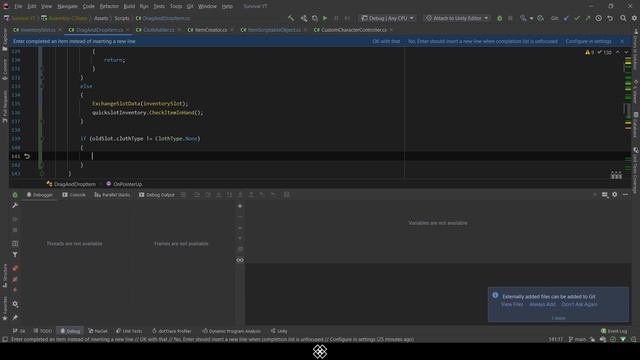Open Debug panel options gear icon
Screen dimensions: 640x360
615,195
